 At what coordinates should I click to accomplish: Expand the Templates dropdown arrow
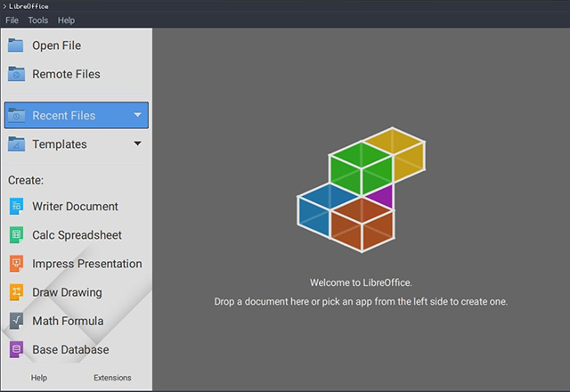point(137,143)
